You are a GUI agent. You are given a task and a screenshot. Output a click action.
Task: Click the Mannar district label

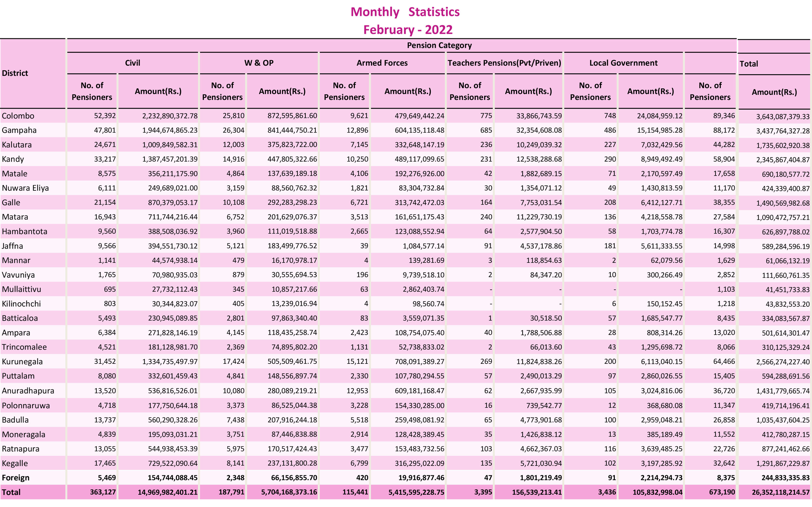(x=16, y=261)
